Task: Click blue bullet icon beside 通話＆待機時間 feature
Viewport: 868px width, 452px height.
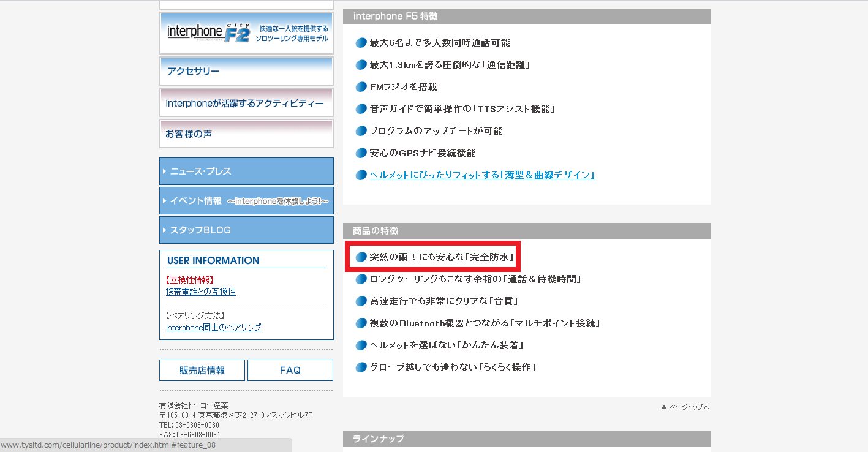Action: tap(361, 279)
